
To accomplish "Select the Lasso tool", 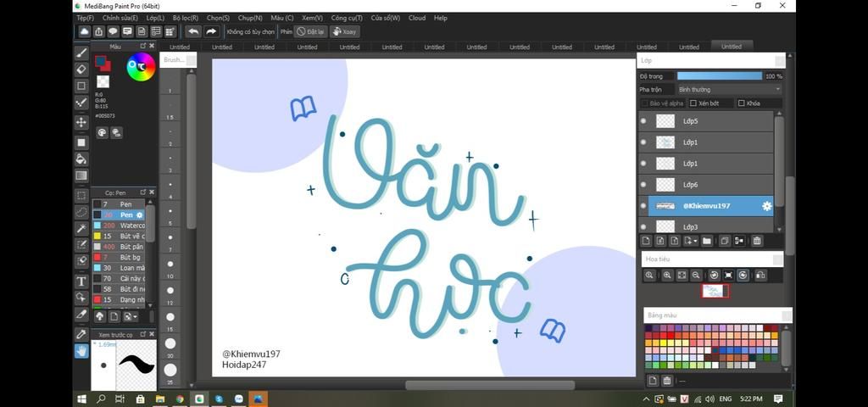I will click(x=81, y=211).
